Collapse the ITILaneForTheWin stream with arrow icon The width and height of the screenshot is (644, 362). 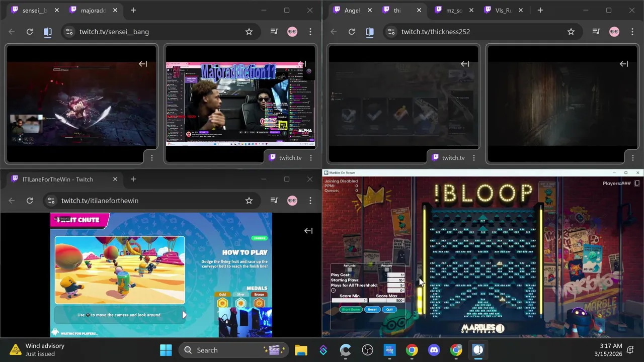tap(308, 231)
